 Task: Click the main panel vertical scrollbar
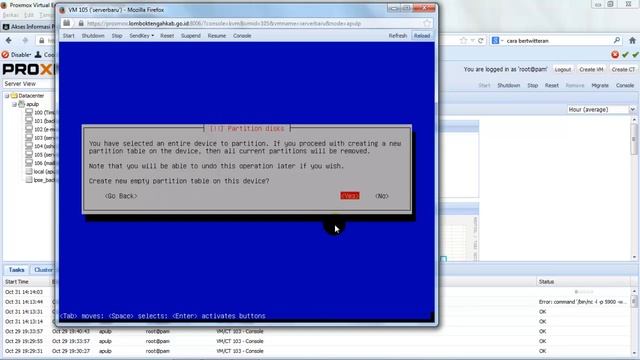tap(634, 189)
